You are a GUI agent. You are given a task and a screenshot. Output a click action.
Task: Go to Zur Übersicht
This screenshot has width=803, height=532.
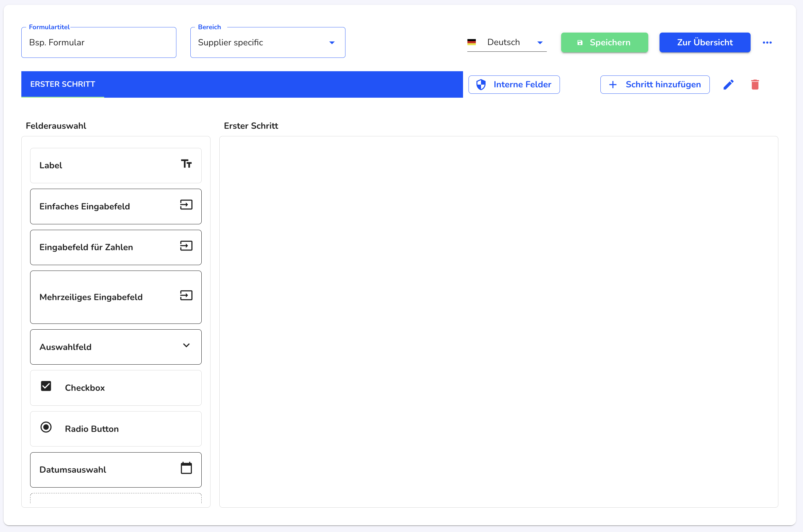[x=705, y=42]
